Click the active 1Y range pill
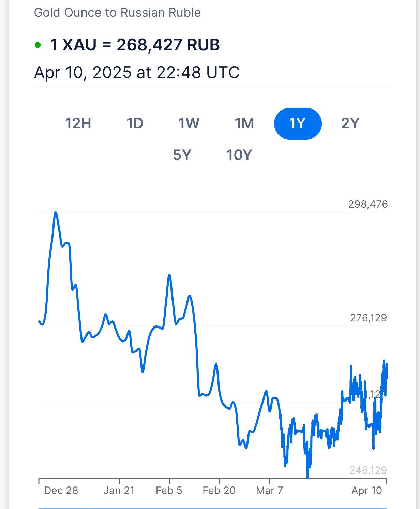Screen dimensions: 420x509 click(x=298, y=123)
